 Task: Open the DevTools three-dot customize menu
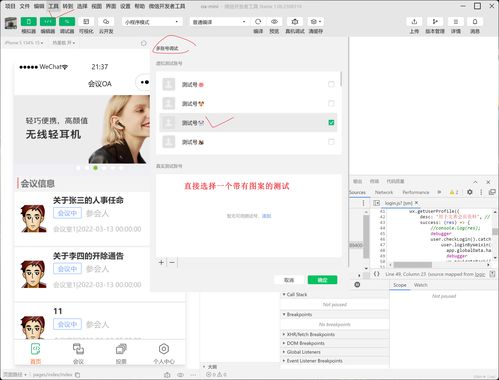point(481,192)
